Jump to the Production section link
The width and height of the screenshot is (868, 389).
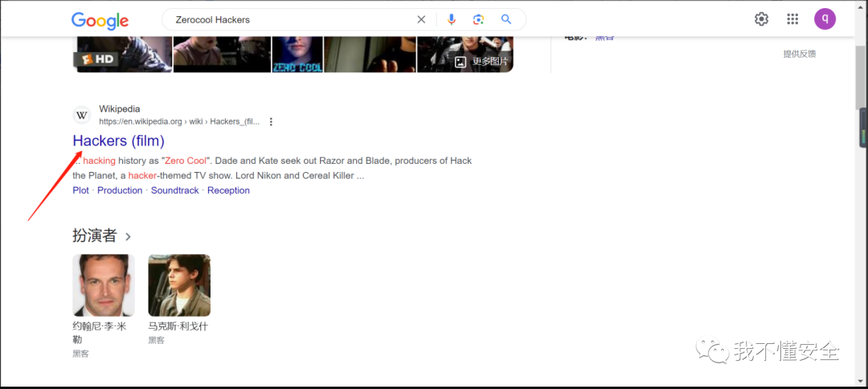click(x=120, y=190)
